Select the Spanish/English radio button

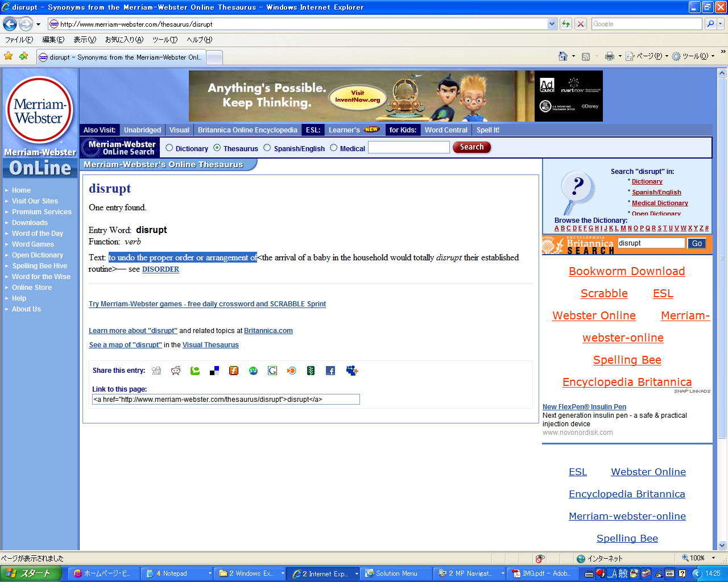[x=267, y=148]
